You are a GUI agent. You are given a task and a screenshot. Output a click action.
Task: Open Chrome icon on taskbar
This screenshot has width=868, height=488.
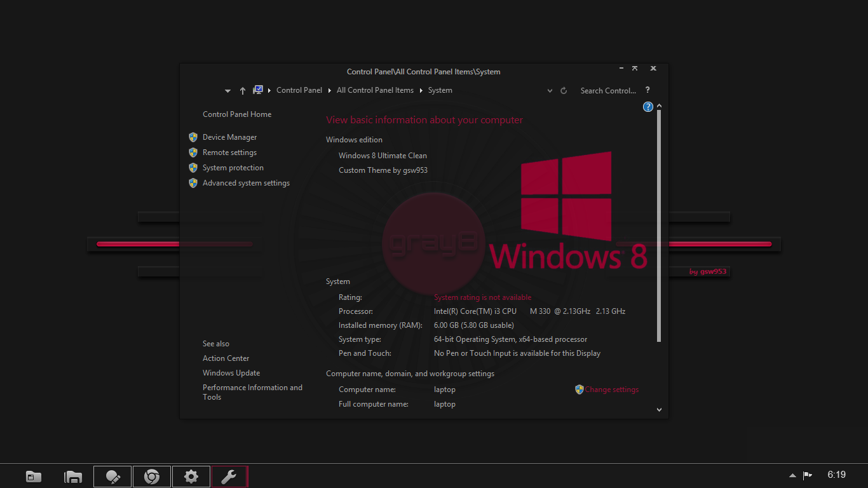[x=152, y=477]
